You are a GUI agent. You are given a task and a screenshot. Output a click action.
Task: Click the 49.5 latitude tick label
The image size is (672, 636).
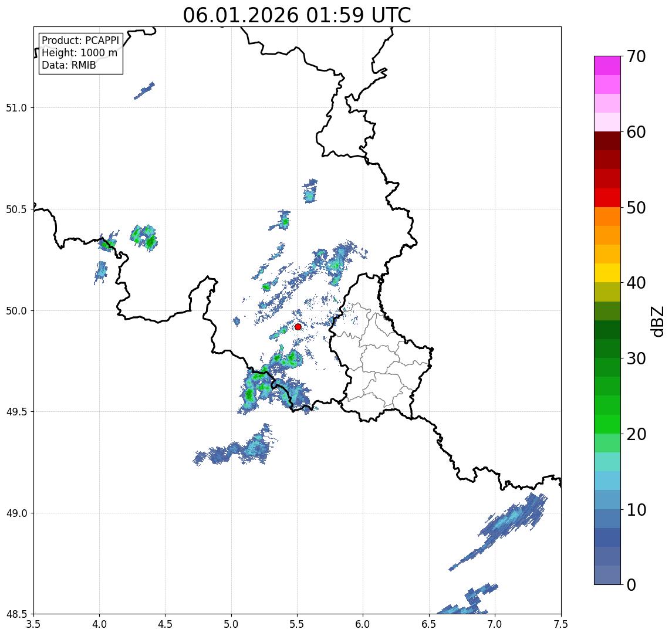coord(16,412)
